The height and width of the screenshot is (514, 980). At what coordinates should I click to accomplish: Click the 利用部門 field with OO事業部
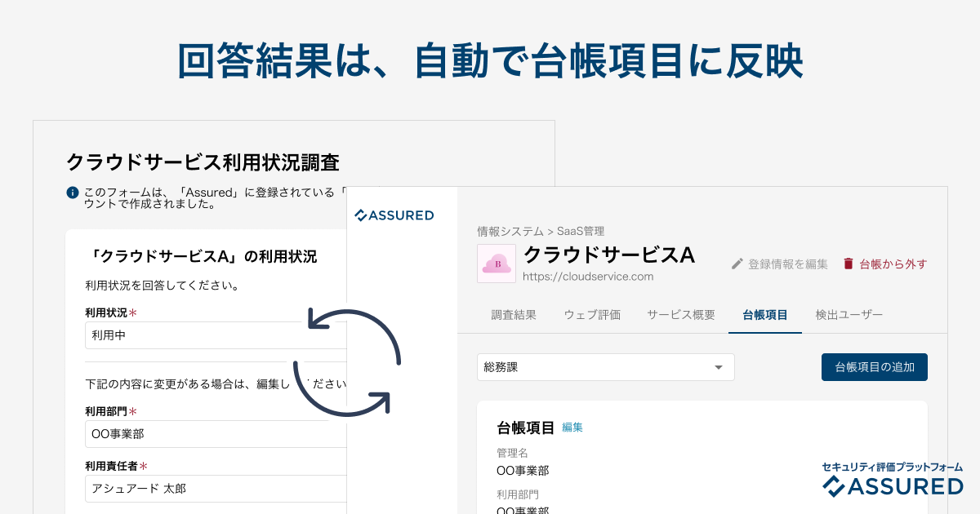(x=216, y=434)
